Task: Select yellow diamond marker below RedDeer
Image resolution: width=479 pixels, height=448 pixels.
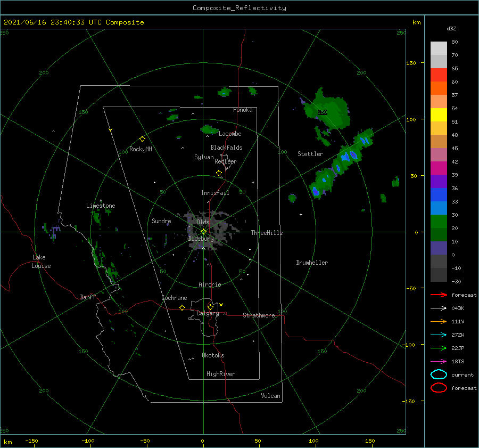Action: coord(219,173)
